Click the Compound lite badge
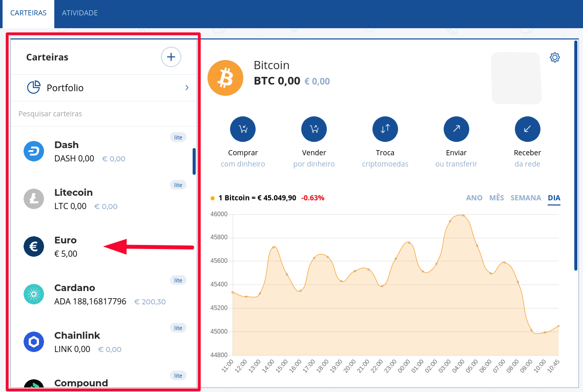583x392 pixels. coord(178,375)
